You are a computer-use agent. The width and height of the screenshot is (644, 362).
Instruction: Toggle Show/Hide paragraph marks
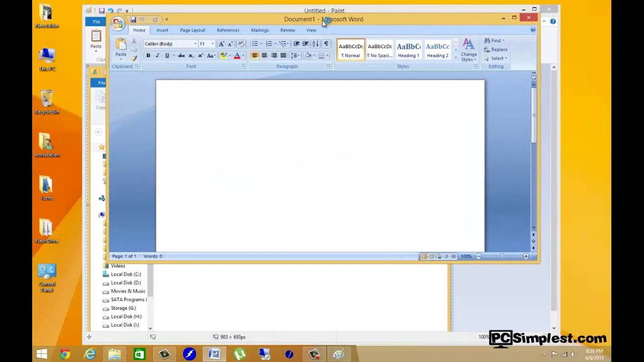click(x=326, y=44)
